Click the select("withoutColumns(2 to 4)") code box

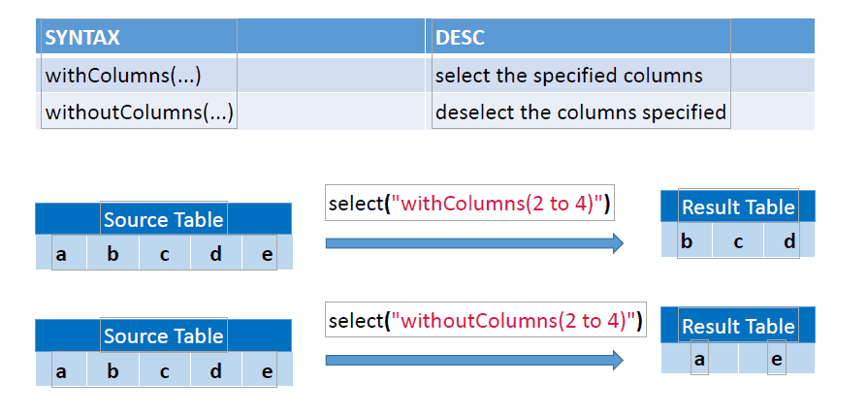486,319
